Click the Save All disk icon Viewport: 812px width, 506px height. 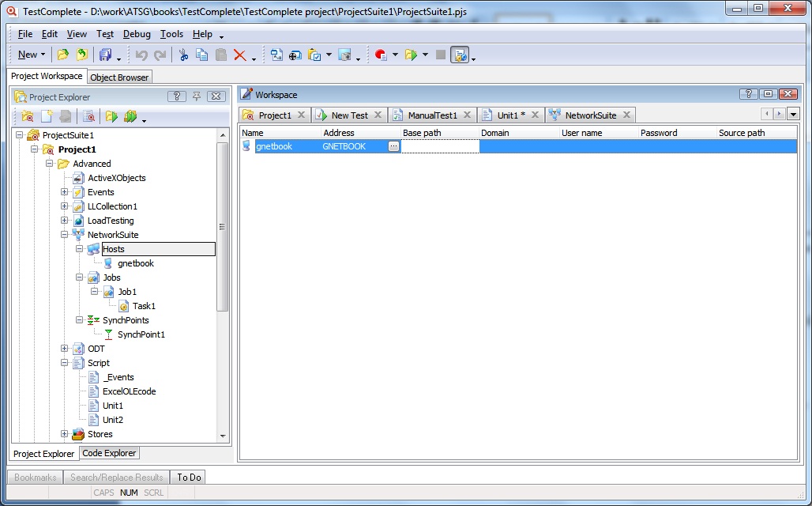click(x=104, y=55)
